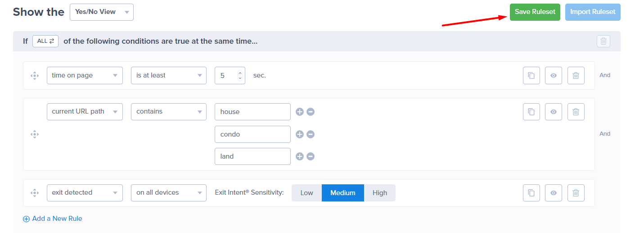Image resolution: width=644 pixels, height=233 pixels.
Task: Click the Save Ruleset button
Action: point(535,12)
